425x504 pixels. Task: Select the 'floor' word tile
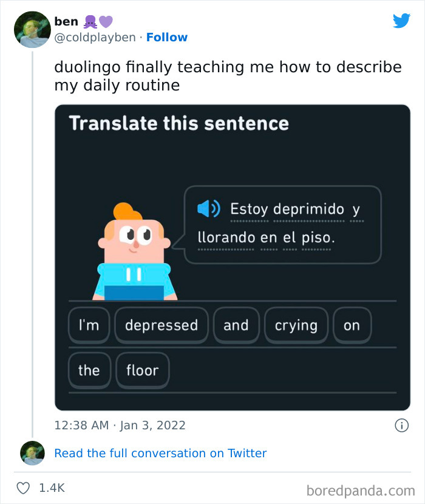143,370
